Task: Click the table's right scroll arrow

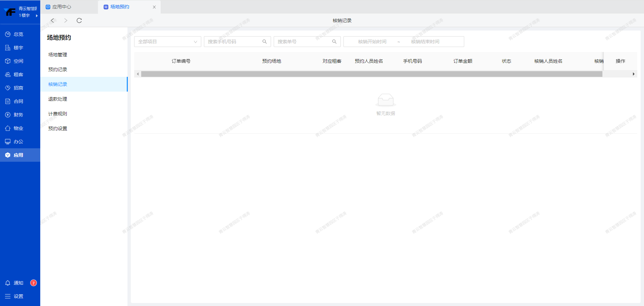Action: click(x=633, y=74)
